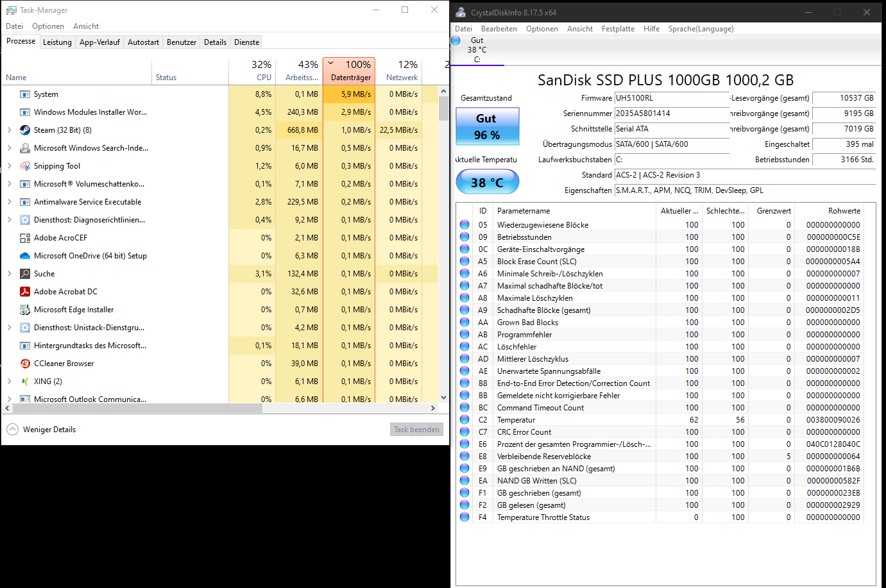Click the CrystalDiskInfo title bar icon
Screen dimensions: 886x588
[461, 12]
